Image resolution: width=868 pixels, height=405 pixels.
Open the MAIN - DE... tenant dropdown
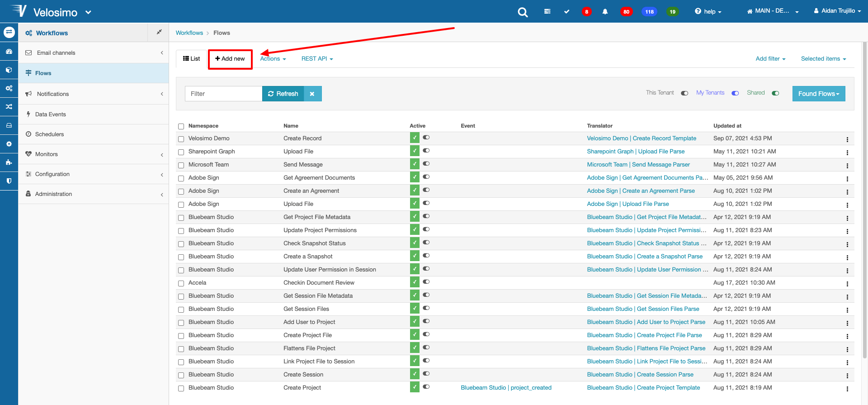[773, 11]
